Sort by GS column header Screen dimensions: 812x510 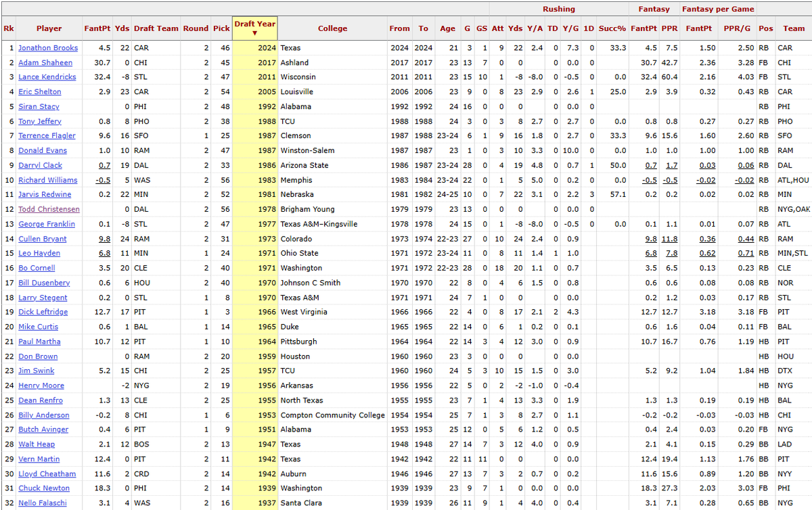coord(481,28)
